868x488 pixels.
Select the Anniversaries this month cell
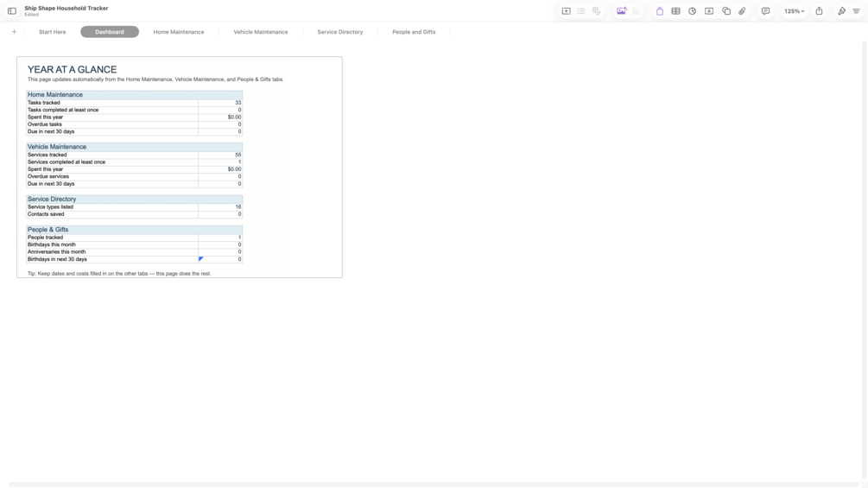click(111, 251)
